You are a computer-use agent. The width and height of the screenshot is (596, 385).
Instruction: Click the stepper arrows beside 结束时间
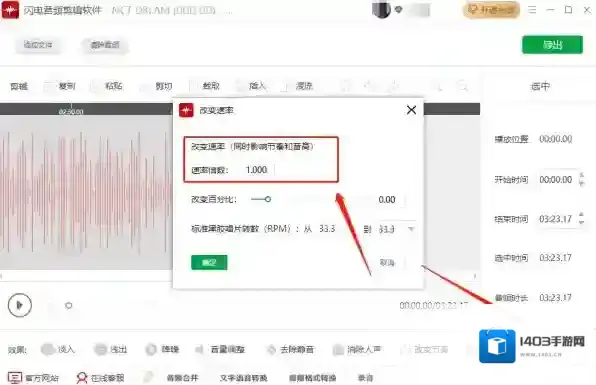click(x=581, y=219)
